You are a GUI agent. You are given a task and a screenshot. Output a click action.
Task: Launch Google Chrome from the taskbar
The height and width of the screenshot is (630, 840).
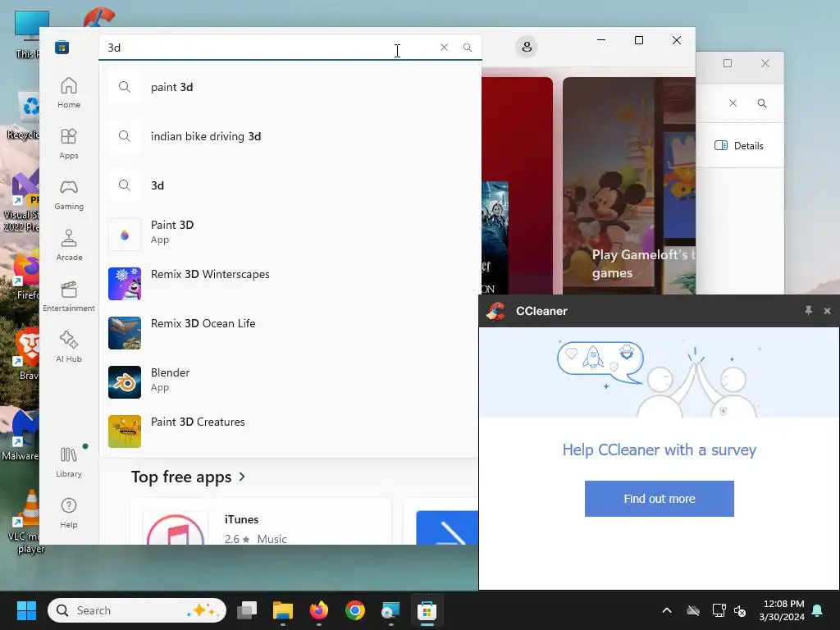[354, 610]
